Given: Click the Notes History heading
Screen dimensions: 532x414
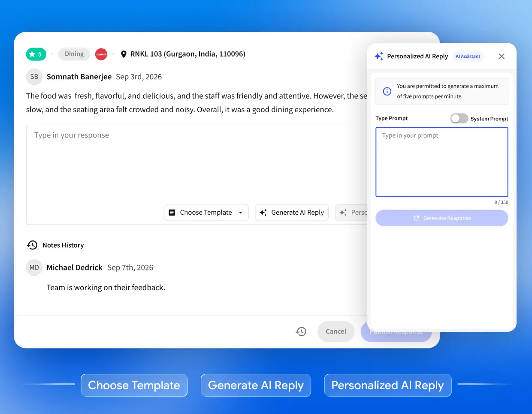Looking at the screenshot, I should pyautogui.click(x=63, y=245).
